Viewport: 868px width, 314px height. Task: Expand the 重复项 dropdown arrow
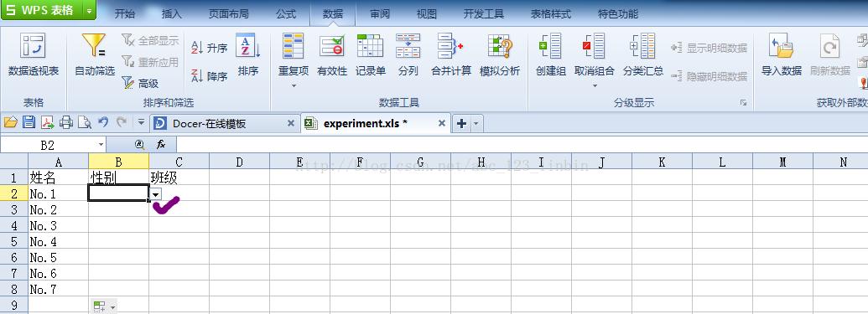point(294,85)
